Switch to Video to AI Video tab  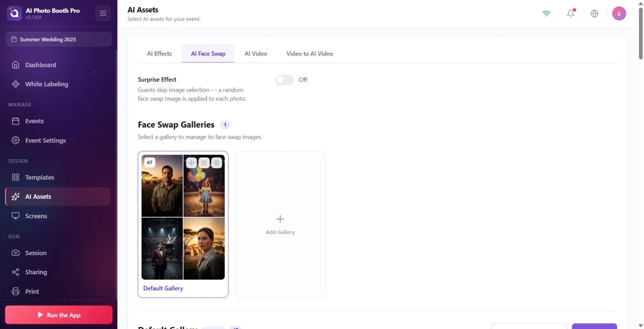310,54
